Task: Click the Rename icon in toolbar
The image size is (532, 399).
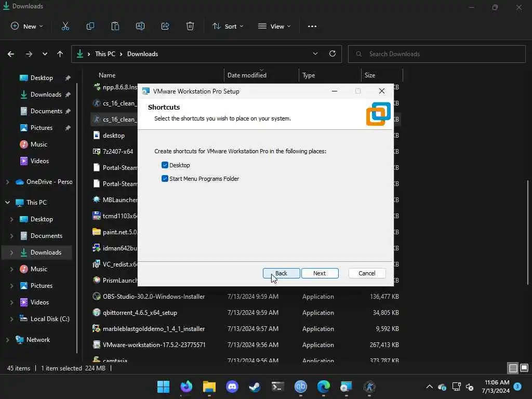Action: (140, 26)
